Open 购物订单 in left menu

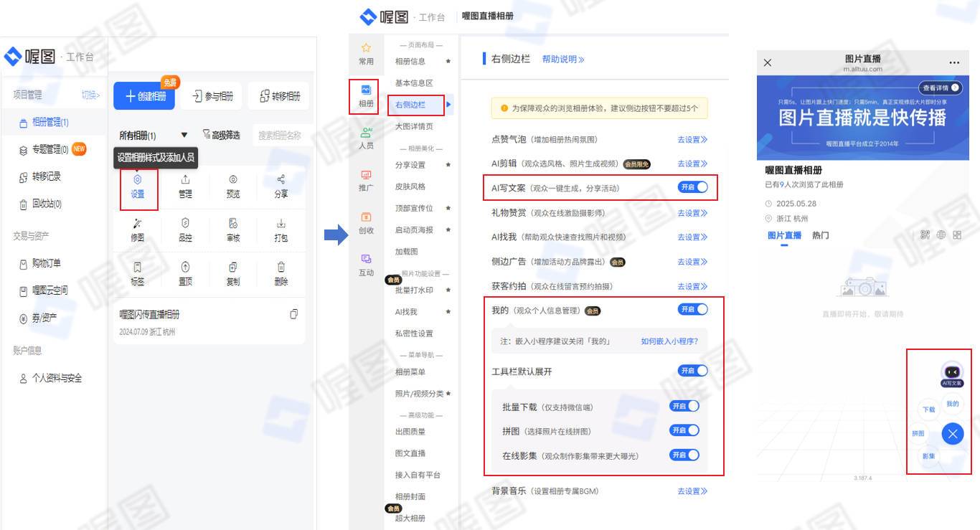46,263
